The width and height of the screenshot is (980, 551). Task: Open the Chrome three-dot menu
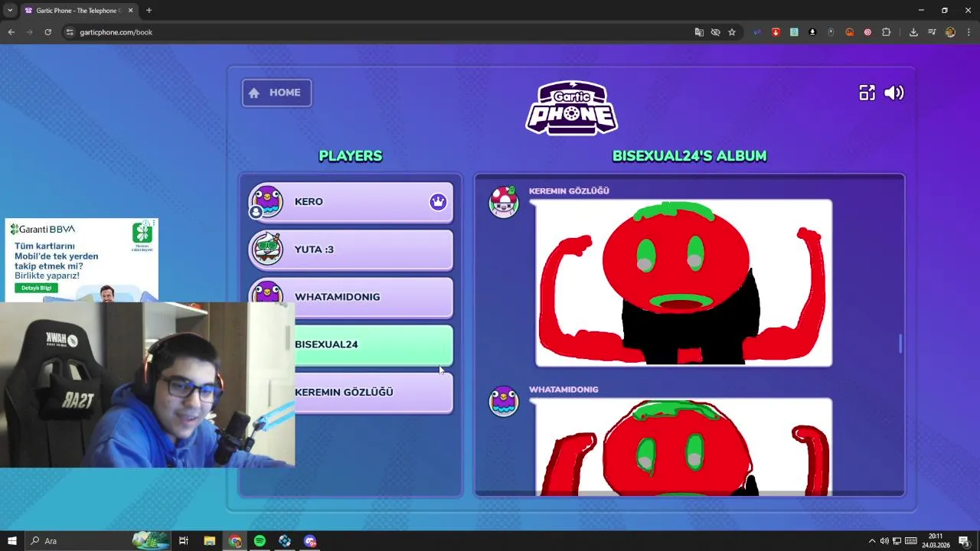969,32
